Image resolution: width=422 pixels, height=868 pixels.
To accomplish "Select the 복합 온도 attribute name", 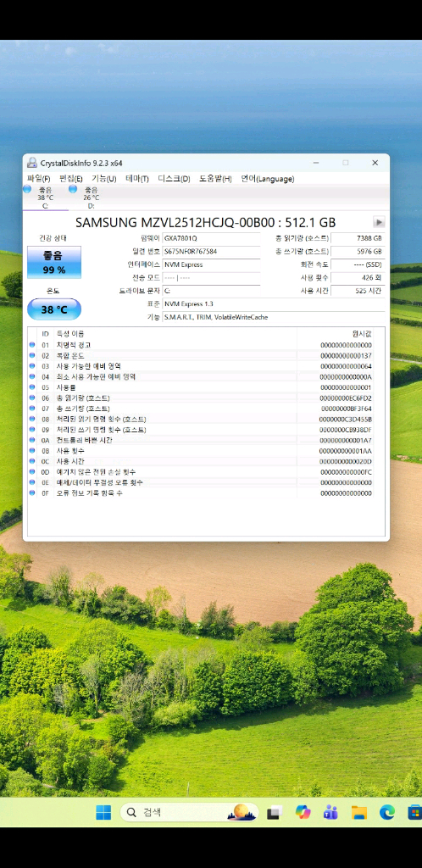I will click(x=70, y=355).
